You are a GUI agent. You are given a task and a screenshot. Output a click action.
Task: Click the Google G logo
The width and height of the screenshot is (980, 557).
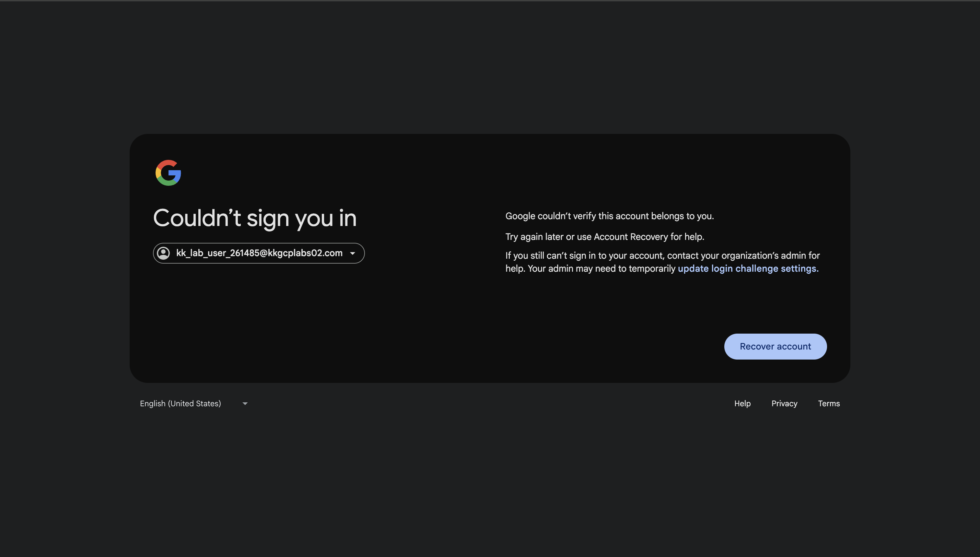[x=168, y=173]
